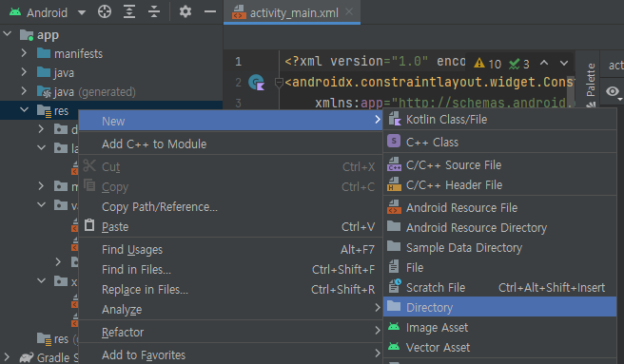Open project view gear settings

click(185, 12)
